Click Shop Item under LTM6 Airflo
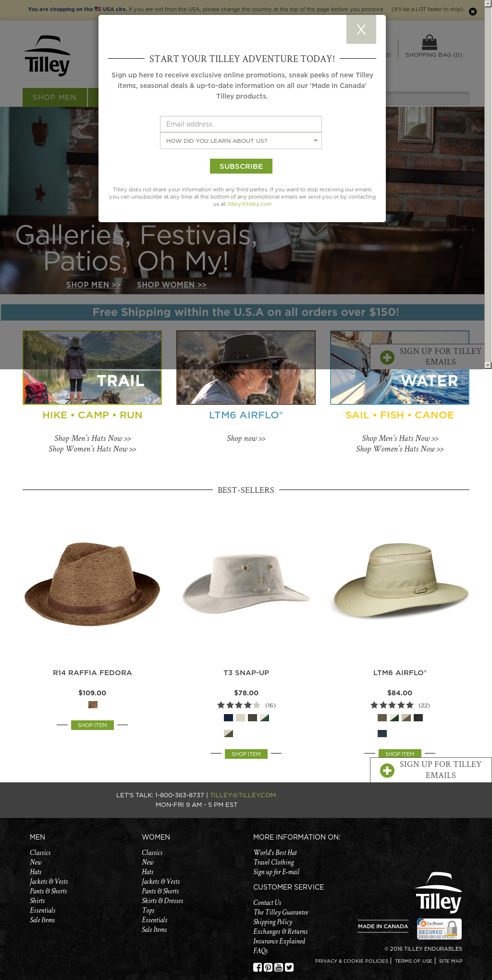This screenshot has width=492, height=980. point(400,754)
